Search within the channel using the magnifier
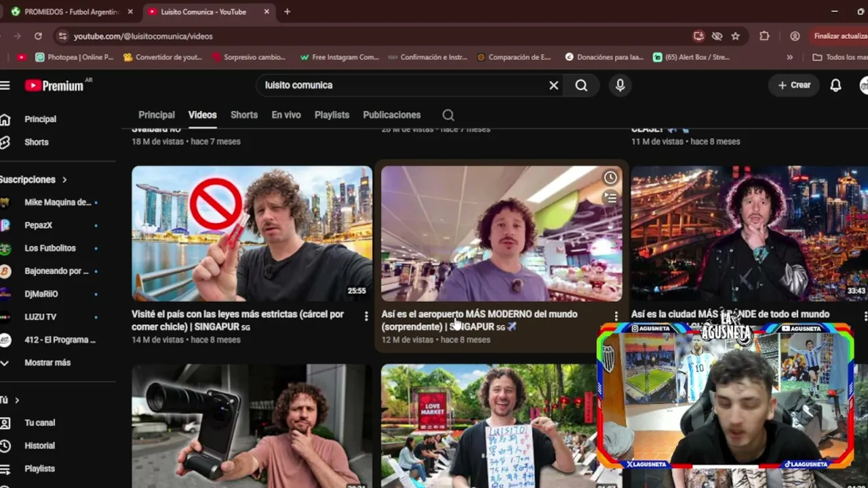This screenshot has height=488, width=868. pyautogui.click(x=448, y=115)
